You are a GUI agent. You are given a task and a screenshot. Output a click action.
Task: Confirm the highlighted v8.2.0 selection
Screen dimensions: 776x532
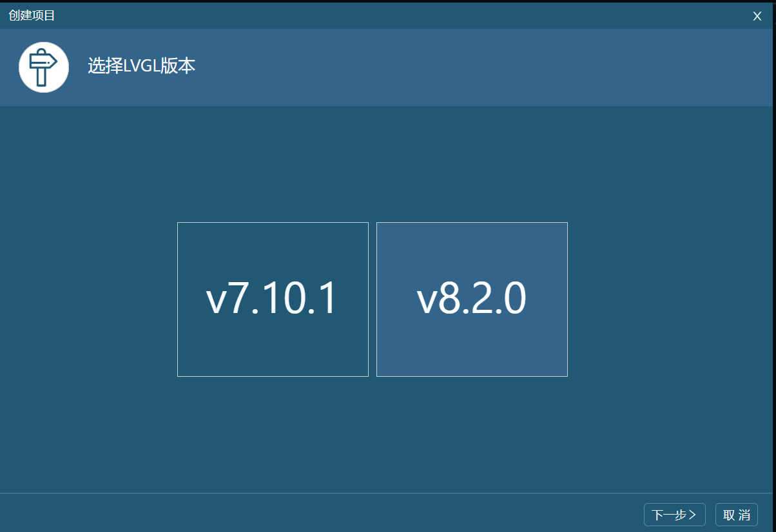472,299
